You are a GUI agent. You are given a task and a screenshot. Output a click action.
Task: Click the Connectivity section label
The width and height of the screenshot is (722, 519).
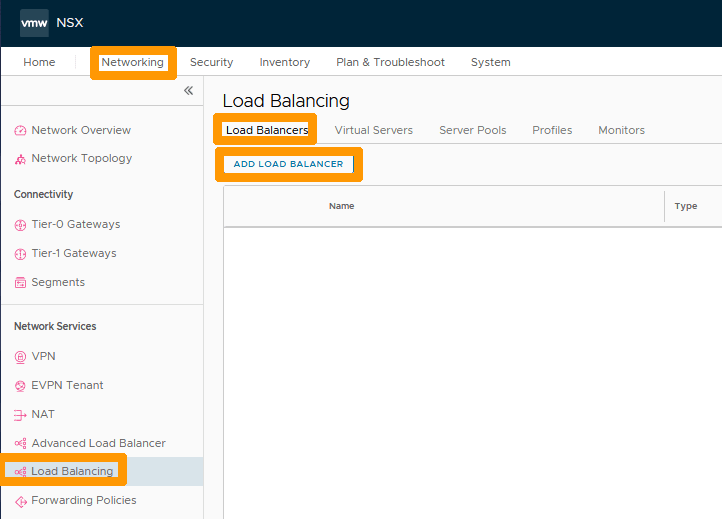point(43,194)
